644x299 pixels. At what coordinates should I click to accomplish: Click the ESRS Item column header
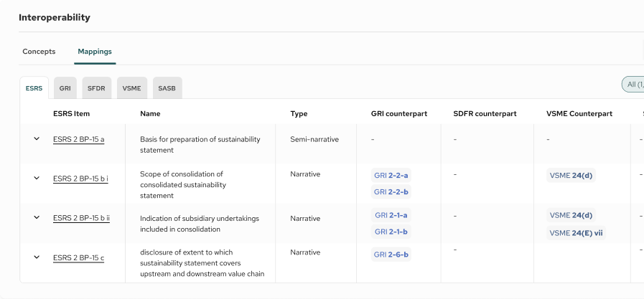(72, 113)
